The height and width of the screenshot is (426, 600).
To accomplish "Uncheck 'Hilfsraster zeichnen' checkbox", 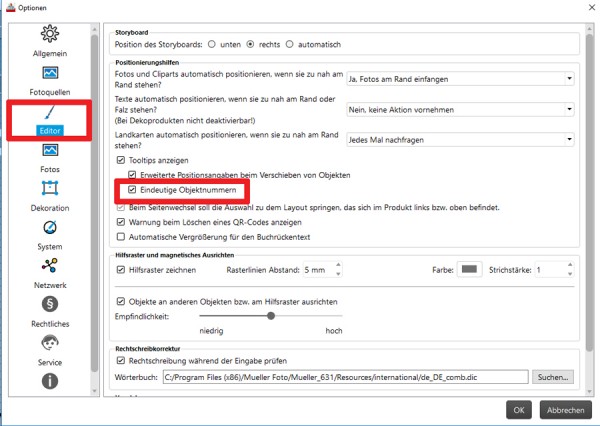I will [x=121, y=270].
